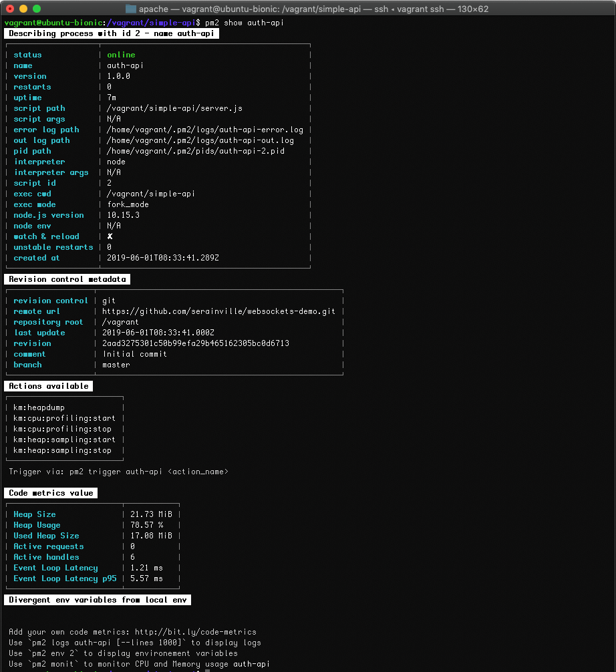
Task: Click the watch & reload cross mark
Action: (110, 236)
